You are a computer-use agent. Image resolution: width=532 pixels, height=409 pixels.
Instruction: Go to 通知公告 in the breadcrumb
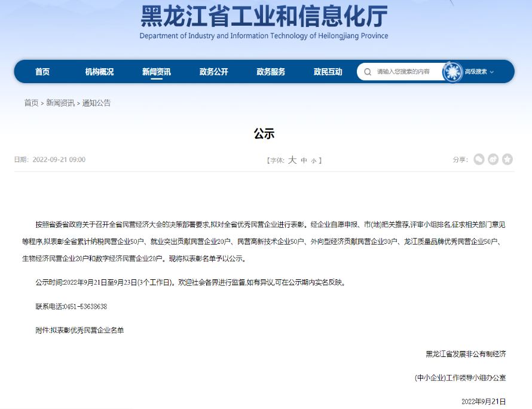coord(96,103)
